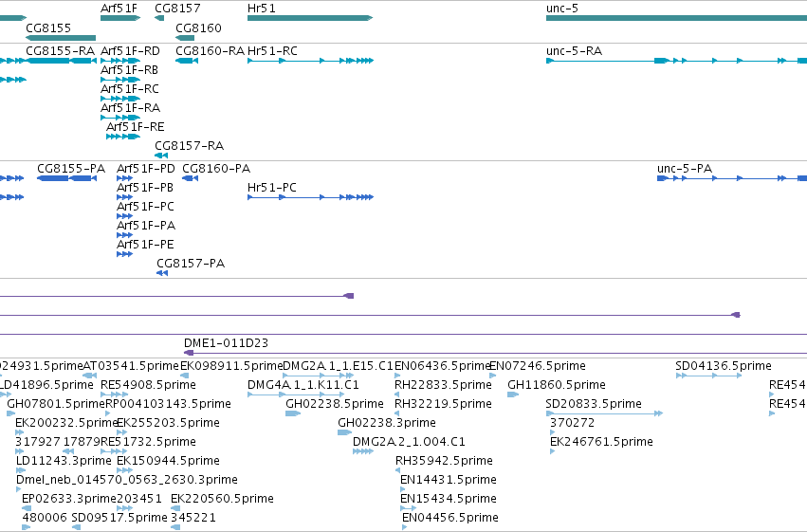
Task: Select the RP004103143.5prime EST label
Action: (168, 404)
